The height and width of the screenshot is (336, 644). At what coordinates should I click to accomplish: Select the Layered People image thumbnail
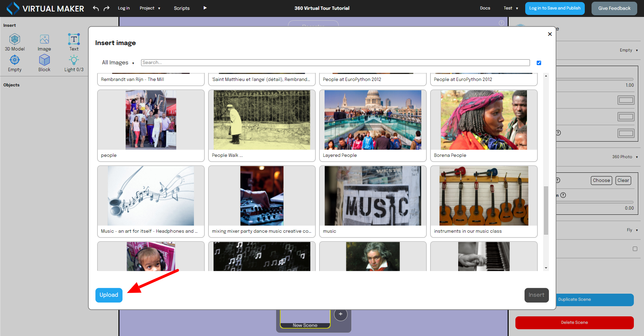tap(372, 120)
